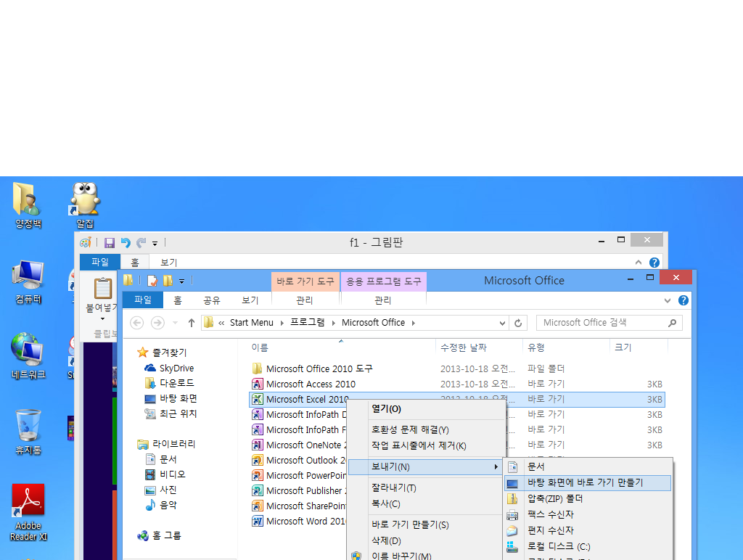Image resolution: width=743 pixels, height=560 pixels.
Task: Expand the arrow after Start Menu breadcrumb
Action: (x=282, y=323)
